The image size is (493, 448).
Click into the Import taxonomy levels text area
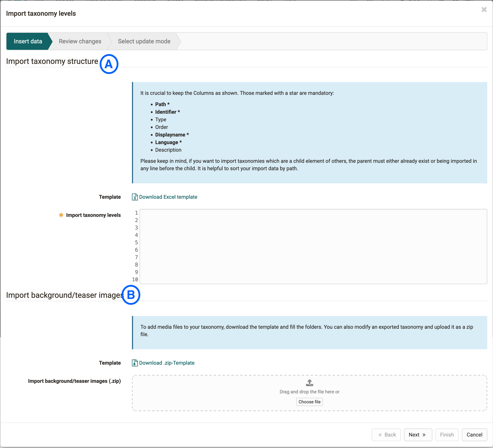click(313, 246)
